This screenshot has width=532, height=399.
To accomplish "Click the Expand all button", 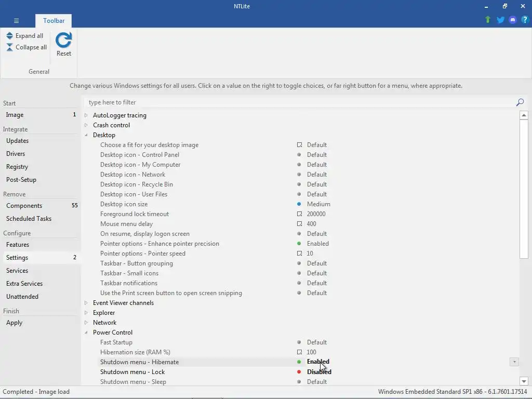I will coord(25,36).
